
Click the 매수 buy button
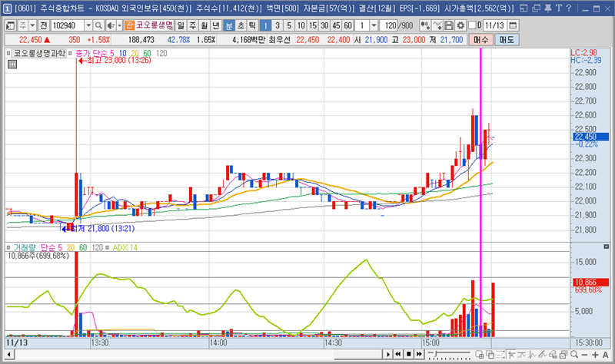point(482,39)
